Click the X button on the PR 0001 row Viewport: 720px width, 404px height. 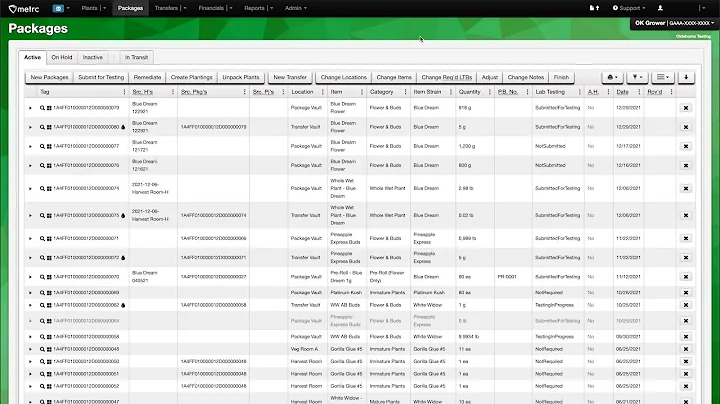686,277
